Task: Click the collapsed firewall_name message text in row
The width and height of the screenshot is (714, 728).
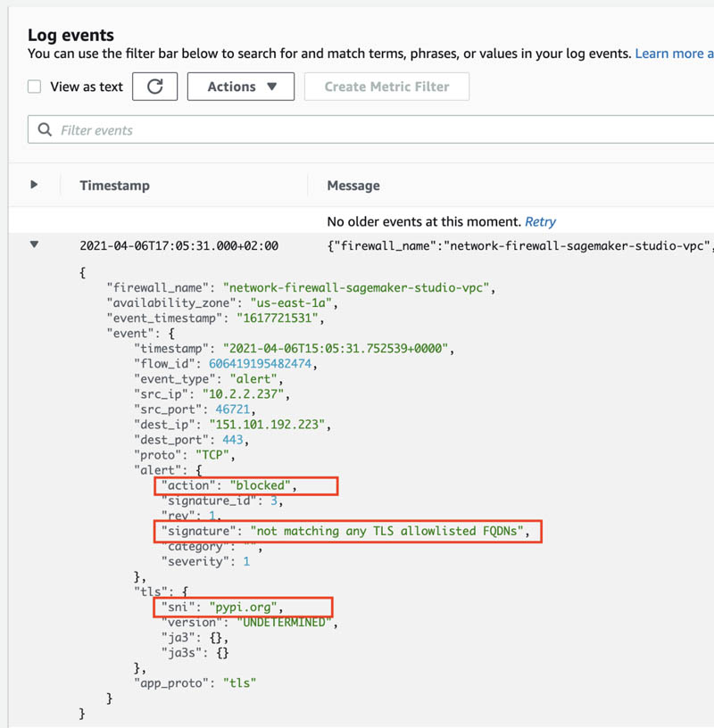Action: click(520, 245)
